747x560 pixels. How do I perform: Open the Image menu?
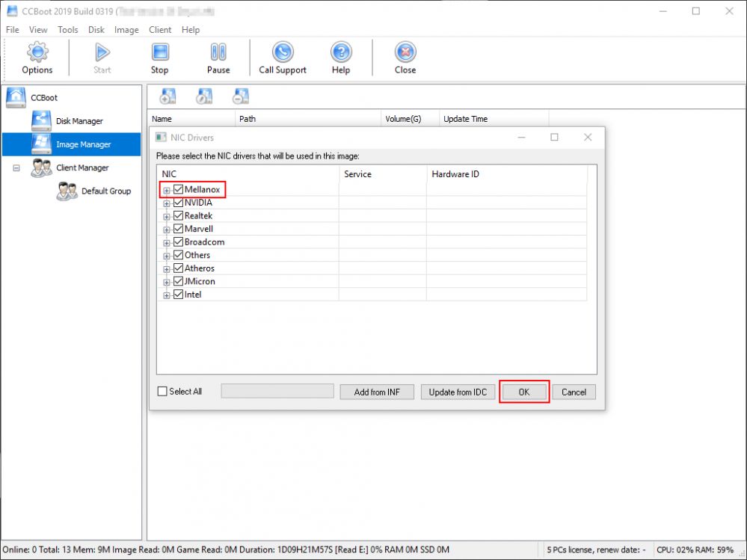click(126, 29)
